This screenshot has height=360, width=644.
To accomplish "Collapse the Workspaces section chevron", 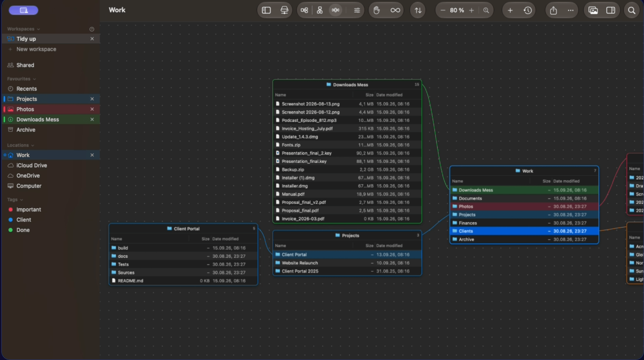I will tap(38, 29).
